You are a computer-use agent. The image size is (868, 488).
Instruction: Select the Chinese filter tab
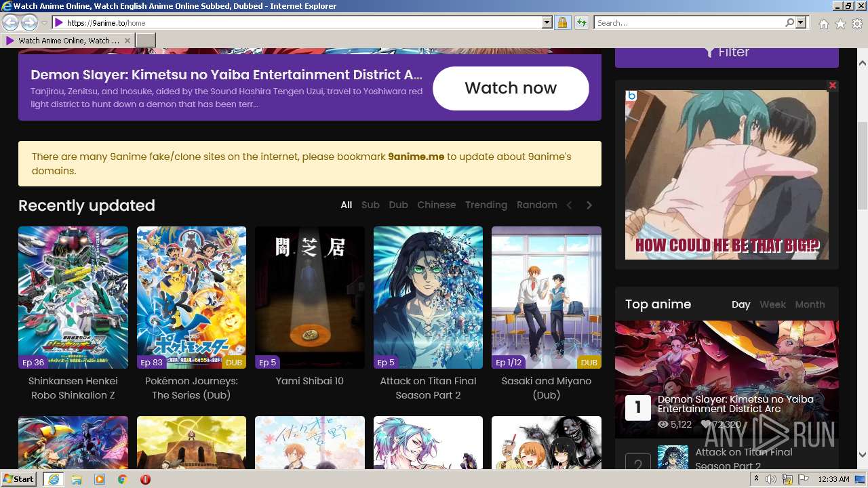(437, 205)
